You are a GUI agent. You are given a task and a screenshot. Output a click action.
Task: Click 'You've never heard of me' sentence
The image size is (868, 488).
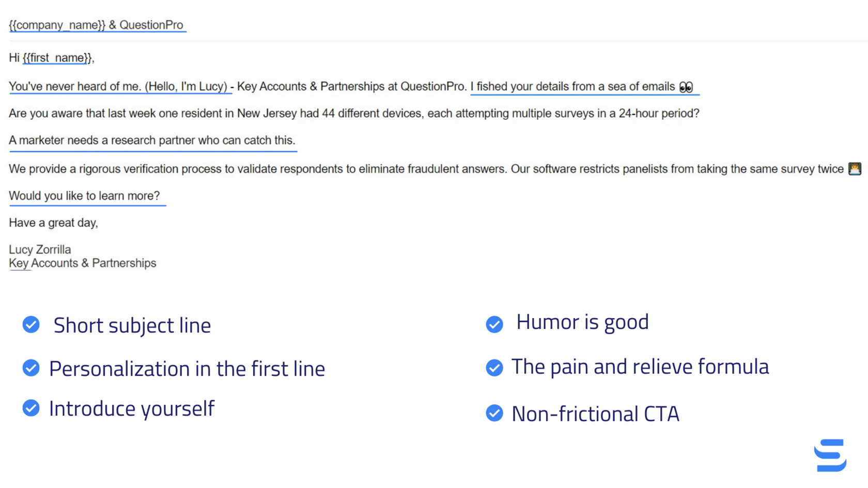coord(118,86)
